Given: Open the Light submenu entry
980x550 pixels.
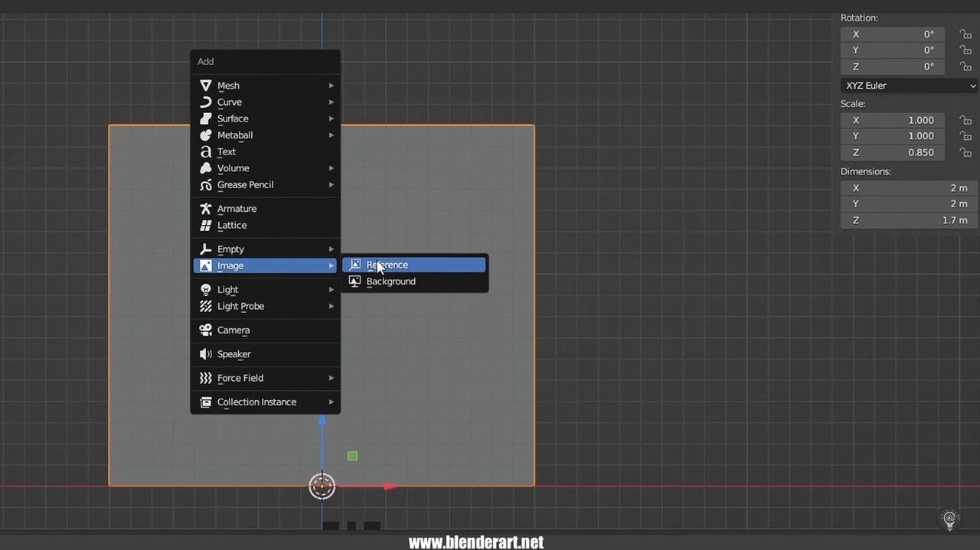Looking at the screenshot, I should click(x=265, y=290).
